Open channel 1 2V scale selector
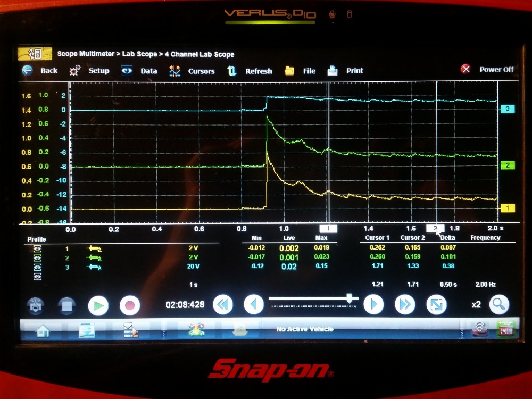 193,248
